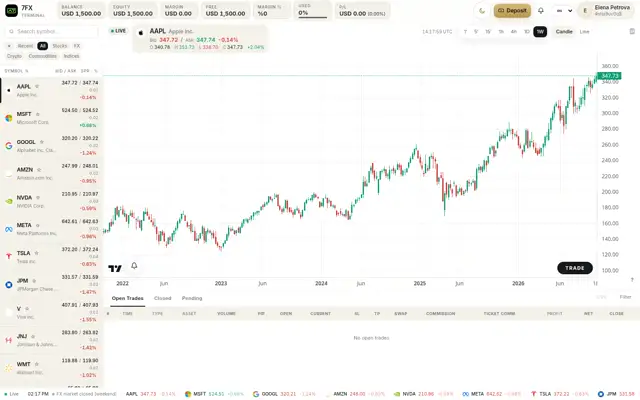The width and height of the screenshot is (640, 400).
Task: Toggle dark mode with the moon icon
Action: click(x=482, y=11)
